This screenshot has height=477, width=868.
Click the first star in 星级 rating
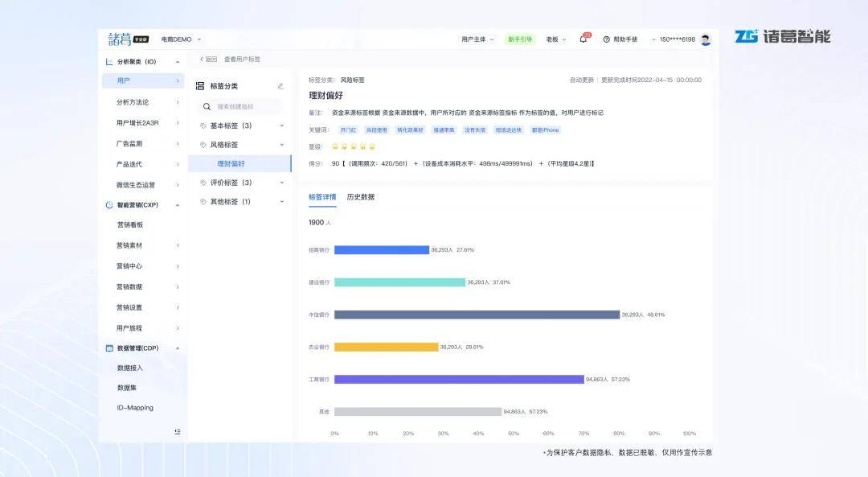[335, 147]
